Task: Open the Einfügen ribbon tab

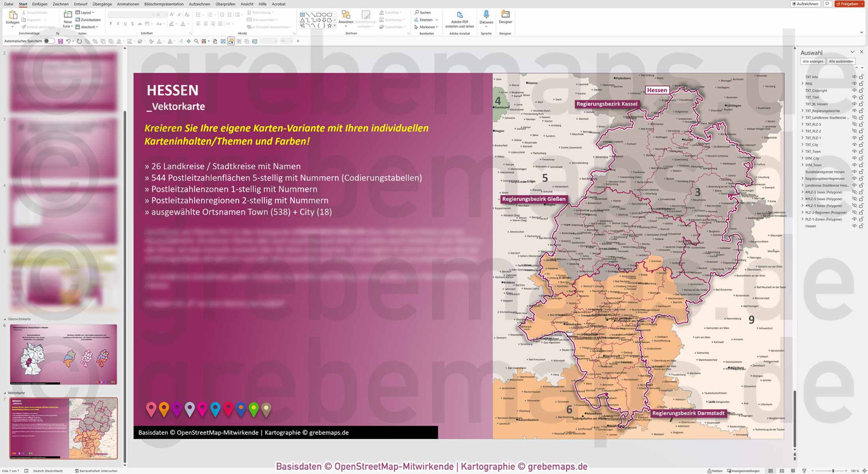Action: pos(39,4)
